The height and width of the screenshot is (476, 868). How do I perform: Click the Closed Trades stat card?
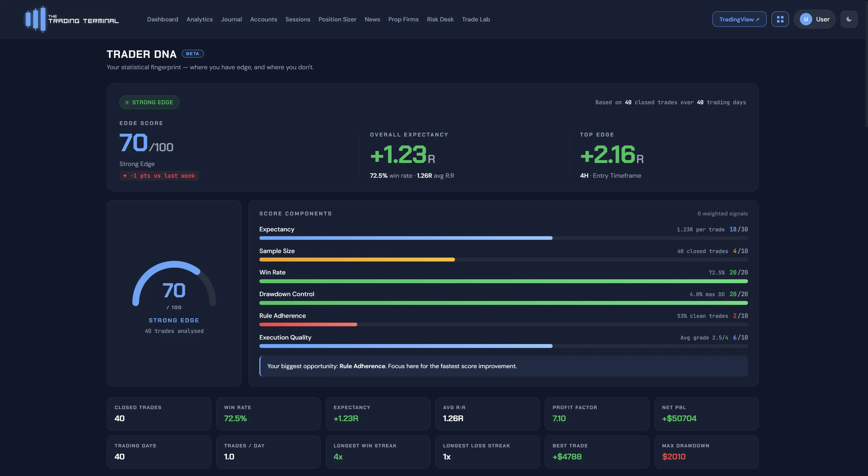(159, 413)
